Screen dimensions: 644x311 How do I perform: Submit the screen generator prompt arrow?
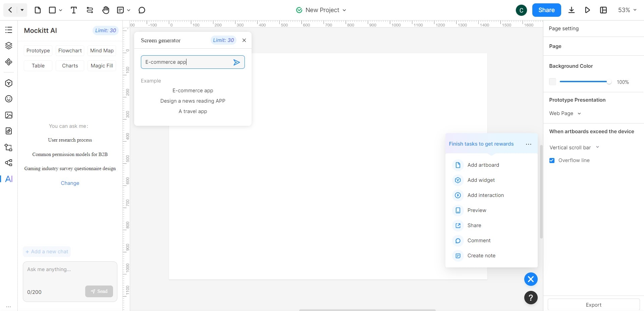point(236,62)
